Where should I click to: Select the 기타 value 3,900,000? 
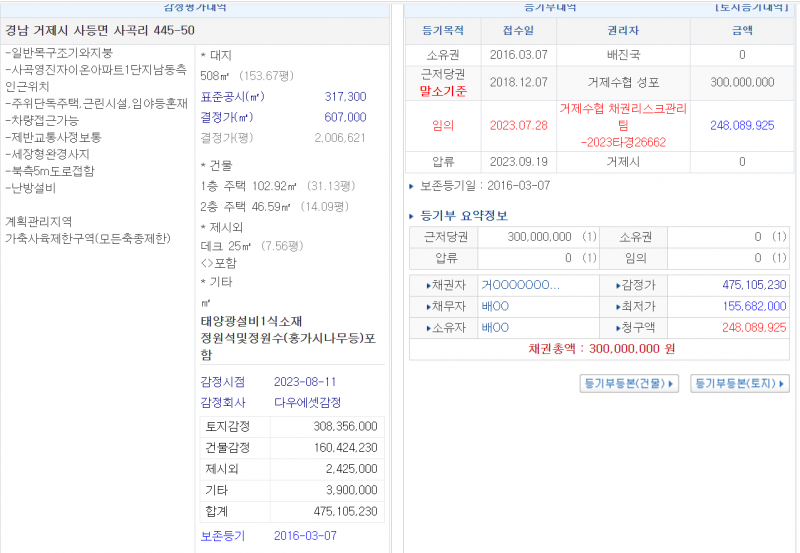352,490
